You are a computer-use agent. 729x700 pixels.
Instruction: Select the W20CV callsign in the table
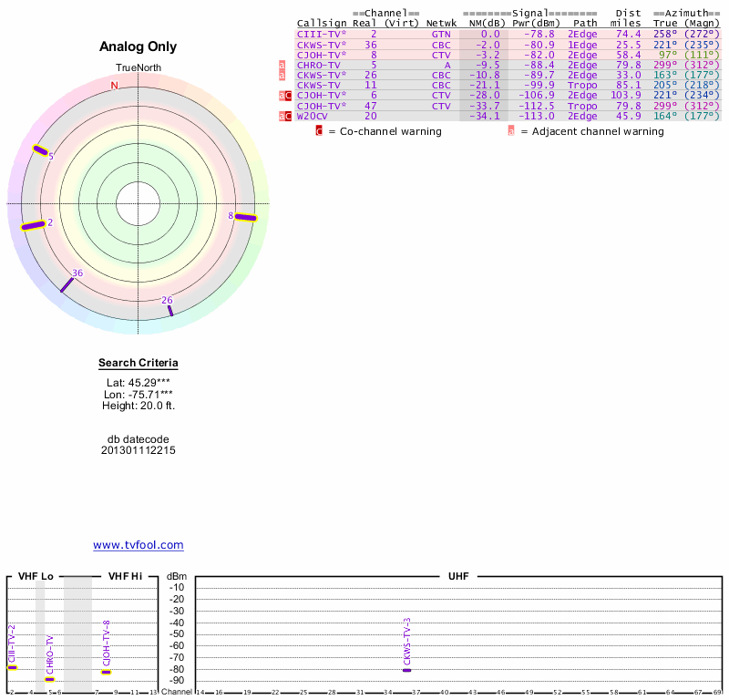tap(313, 116)
